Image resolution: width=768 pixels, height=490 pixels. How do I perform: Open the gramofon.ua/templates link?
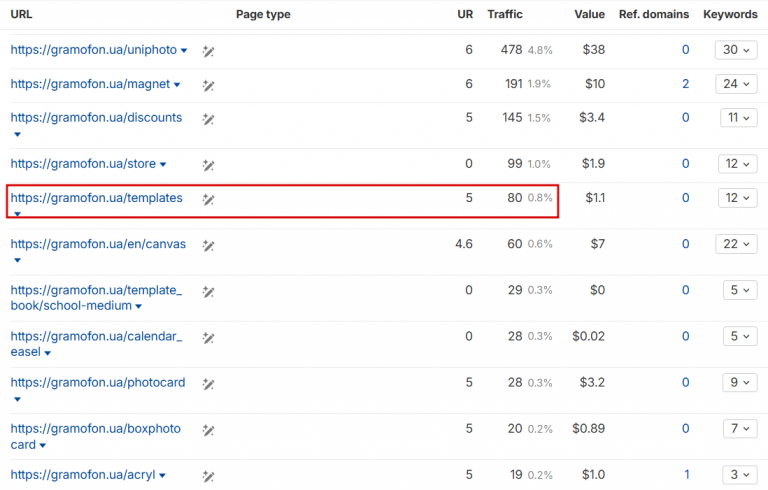coord(96,198)
